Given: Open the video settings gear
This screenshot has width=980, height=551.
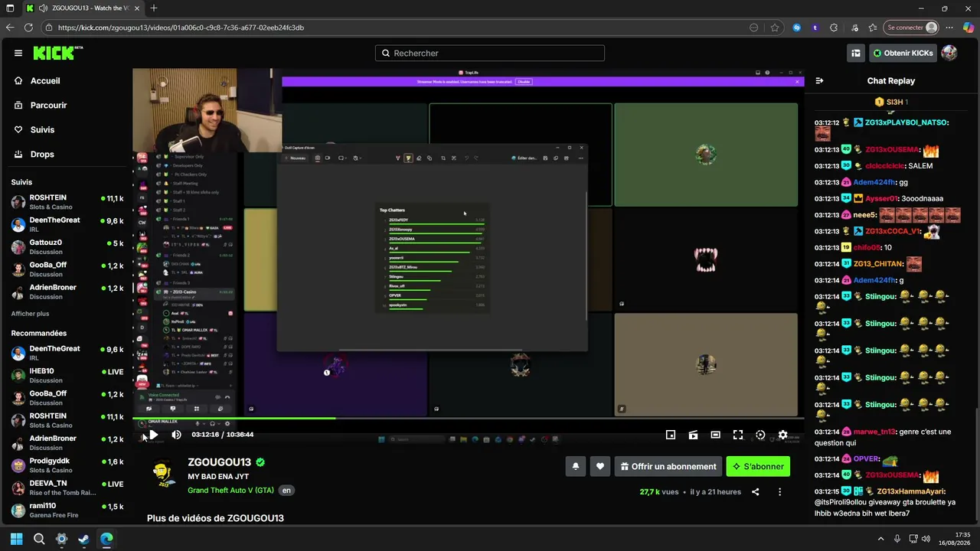Looking at the screenshot, I should [x=782, y=435].
